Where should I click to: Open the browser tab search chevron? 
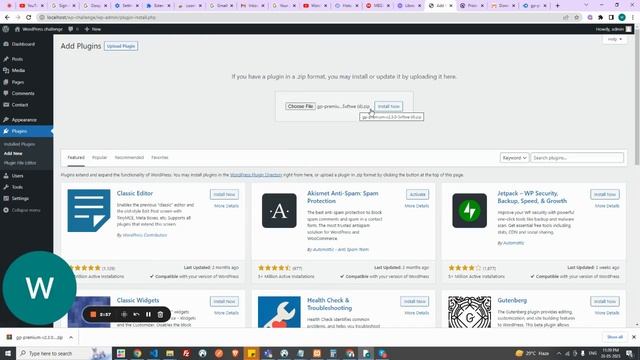(586, 6)
